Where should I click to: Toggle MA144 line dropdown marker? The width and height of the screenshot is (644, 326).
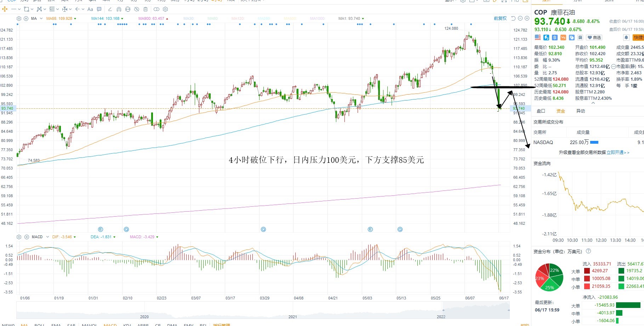pyautogui.click(x=122, y=18)
